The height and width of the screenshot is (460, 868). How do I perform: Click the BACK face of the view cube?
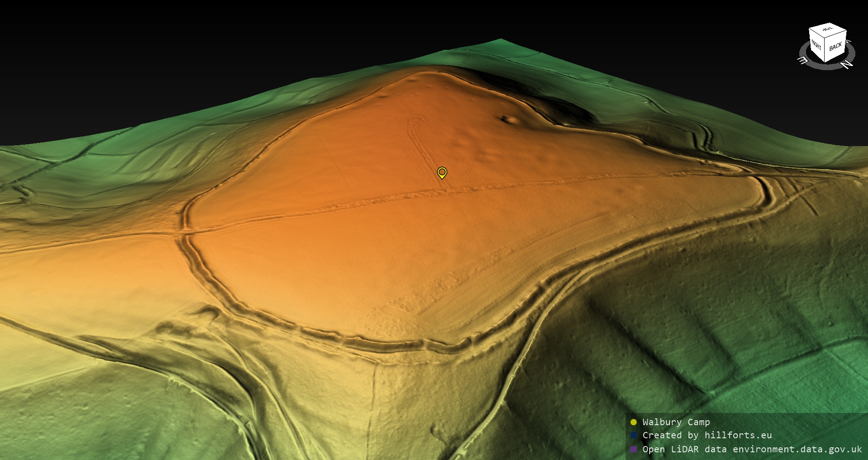(835, 47)
